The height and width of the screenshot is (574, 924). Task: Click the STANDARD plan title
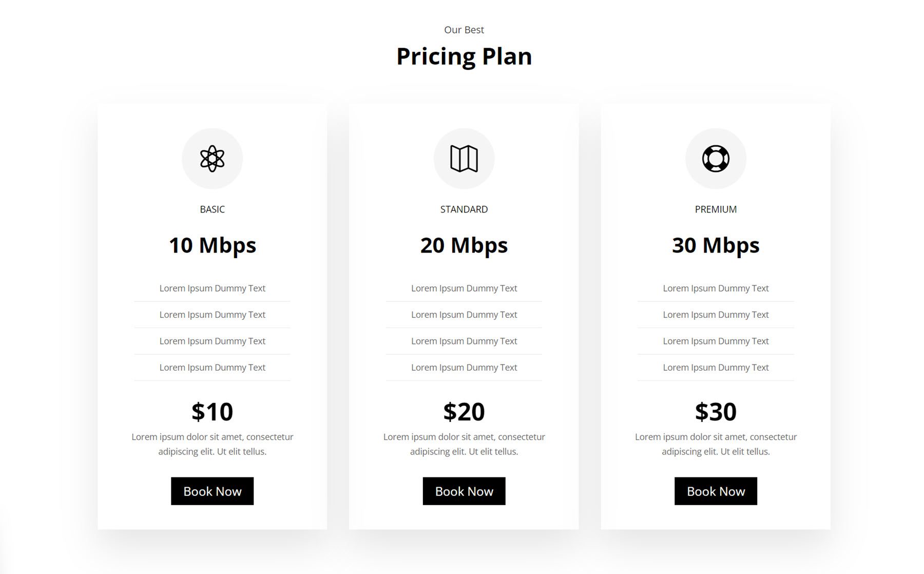click(x=464, y=209)
